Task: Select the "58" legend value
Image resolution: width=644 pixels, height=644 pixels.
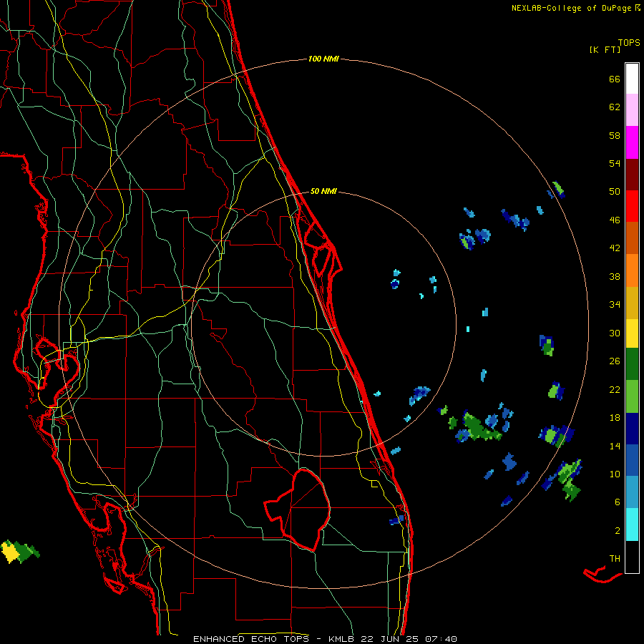Action: click(615, 135)
